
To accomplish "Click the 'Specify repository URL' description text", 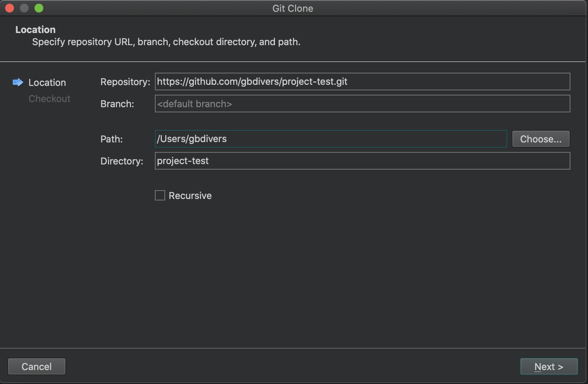I will pyautogui.click(x=166, y=42).
